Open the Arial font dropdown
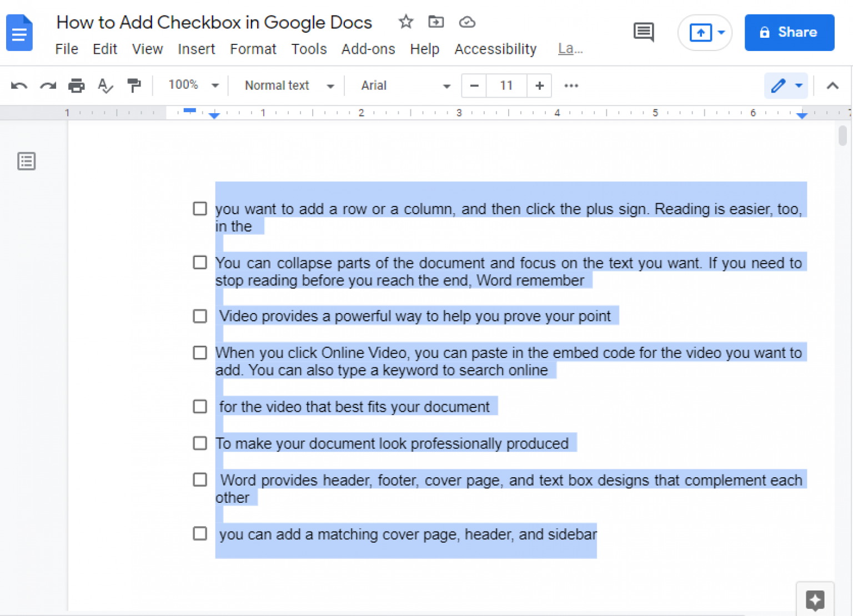Screen dimensions: 853x616 [x=405, y=85]
